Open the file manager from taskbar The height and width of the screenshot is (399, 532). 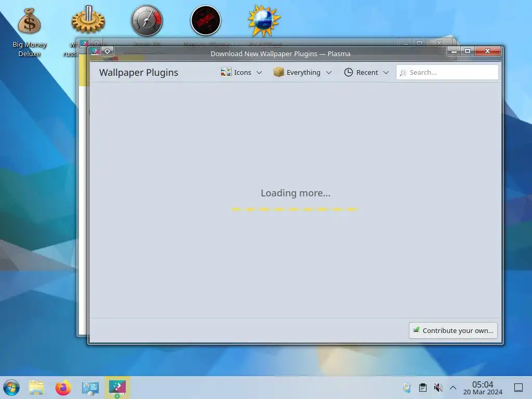pyautogui.click(x=36, y=388)
